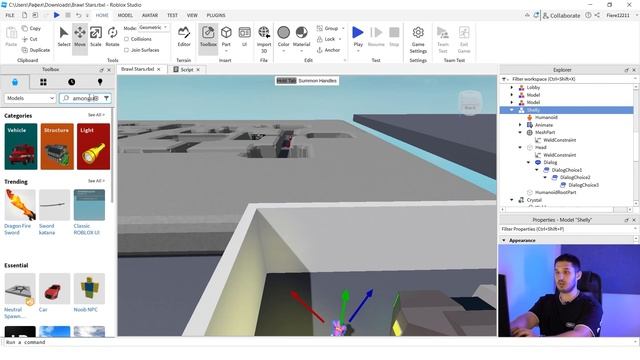This screenshot has width=640, height=360.
Task: Close the Brawl Stars.rbxl tab
Action: [159, 69]
